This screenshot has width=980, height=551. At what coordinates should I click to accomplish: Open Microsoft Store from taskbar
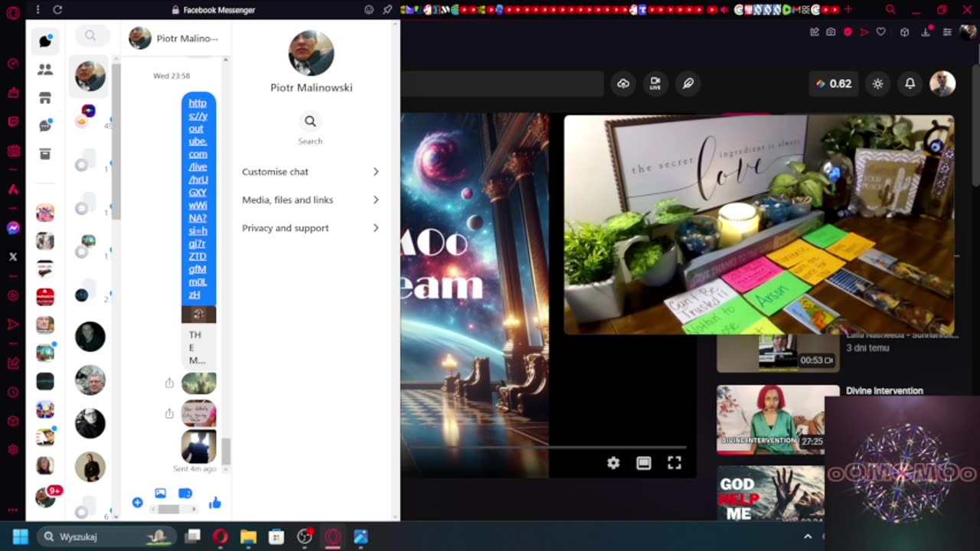point(276,536)
